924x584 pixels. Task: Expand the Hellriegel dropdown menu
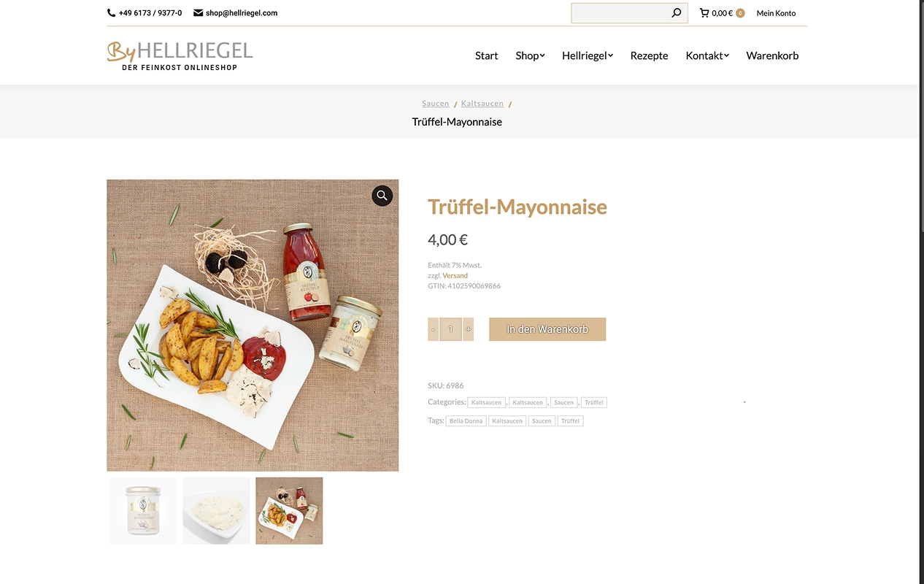coord(588,55)
